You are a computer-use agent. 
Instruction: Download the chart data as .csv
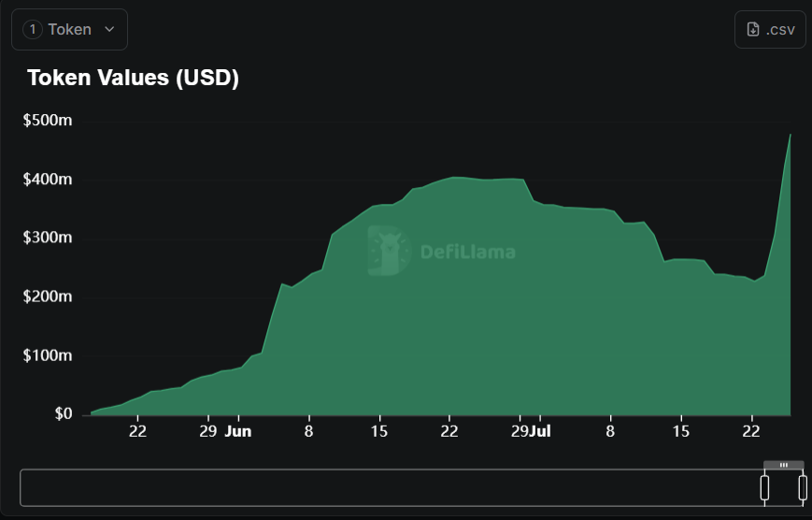[x=770, y=30]
